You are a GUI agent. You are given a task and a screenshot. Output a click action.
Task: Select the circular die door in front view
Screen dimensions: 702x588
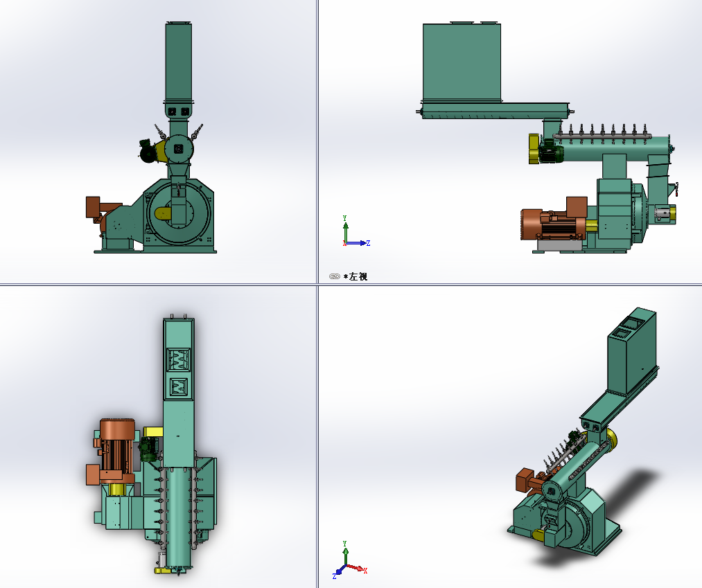pyautogui.click(x=178, y=213)
